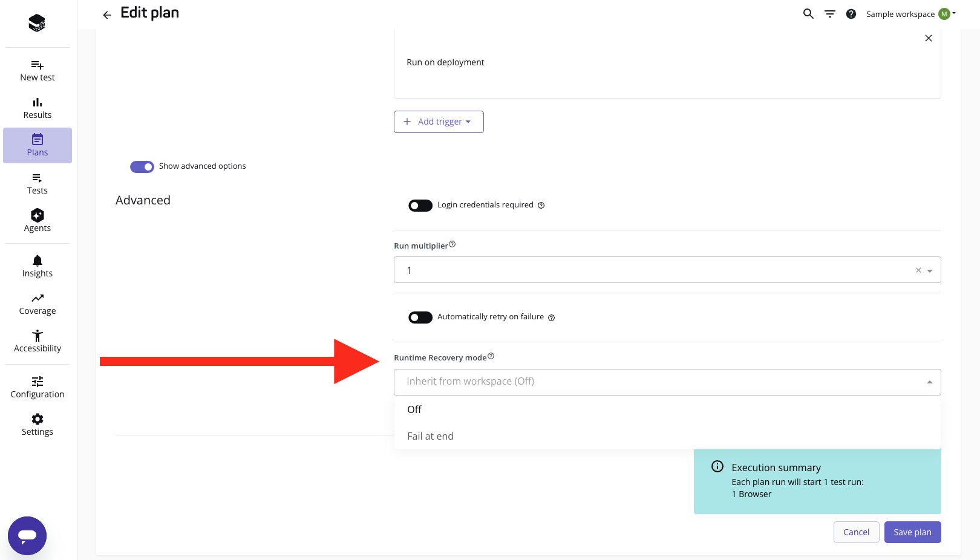
Task: Save the plan
Action: (912, 532)
